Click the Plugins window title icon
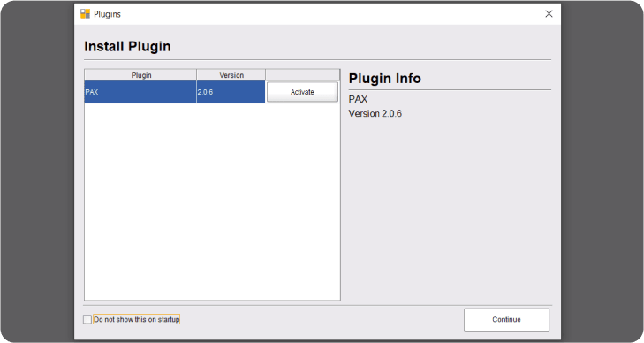 point(85,14)
